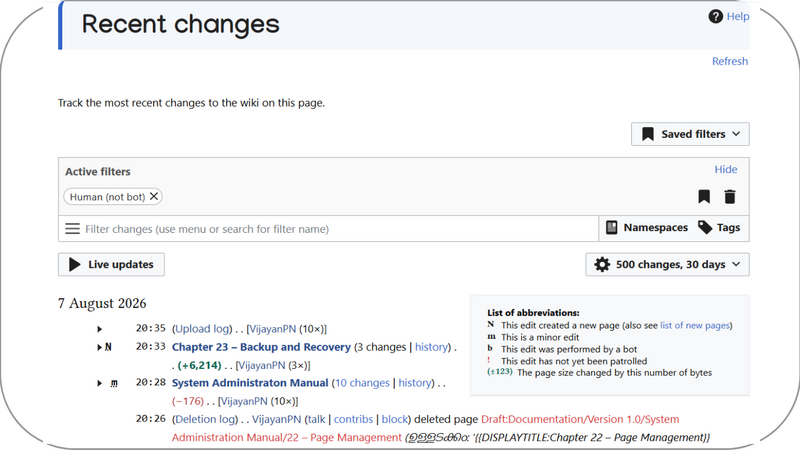Click VijayanPN in the (−176) row
This screenshot has width=800, height=450.
click(x=244, y=401)
